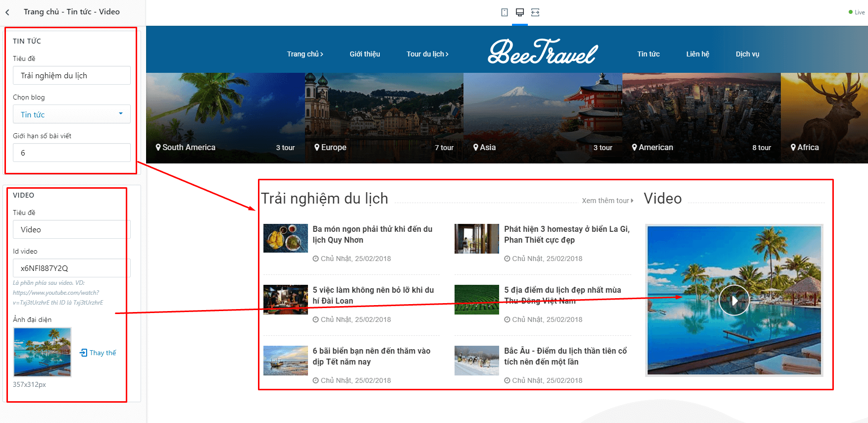Click the Video title input field
This screenshot has width=868, height=423.
click(72, 229)
